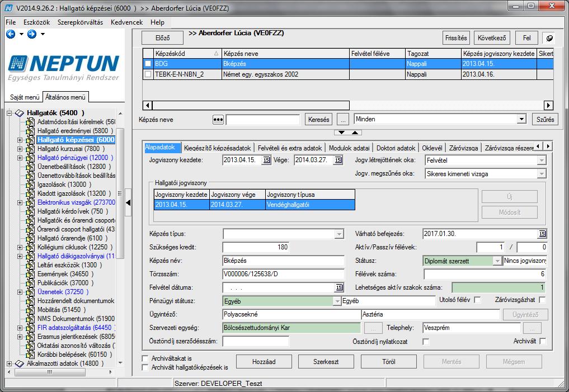Toggle the Archivált checkbox
Image resolution: width=569 pixels, height=392 pixels.
[543, 341]
